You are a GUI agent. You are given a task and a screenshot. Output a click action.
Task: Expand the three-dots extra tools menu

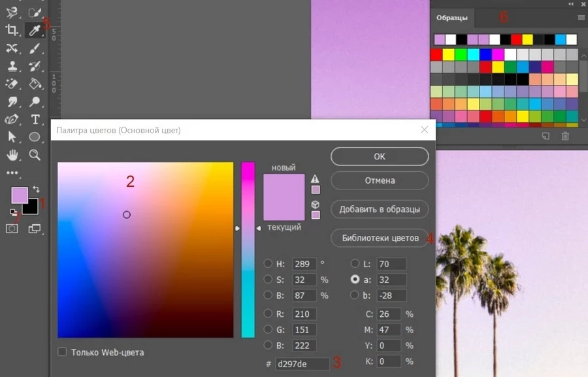point(12,173)
